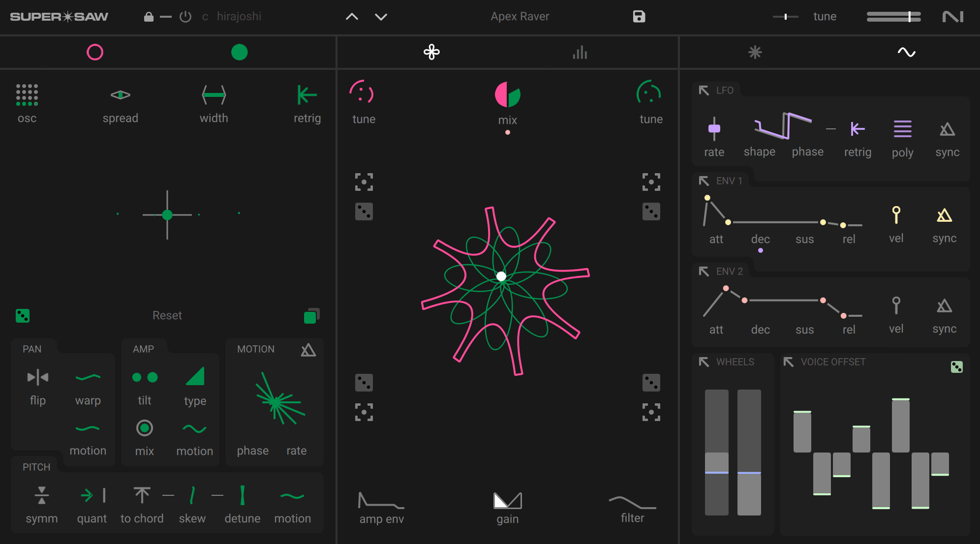Select the osc voice count grid icon
Image resolution: width=980 pixels, height=544 pixels.
click(27, 94)
